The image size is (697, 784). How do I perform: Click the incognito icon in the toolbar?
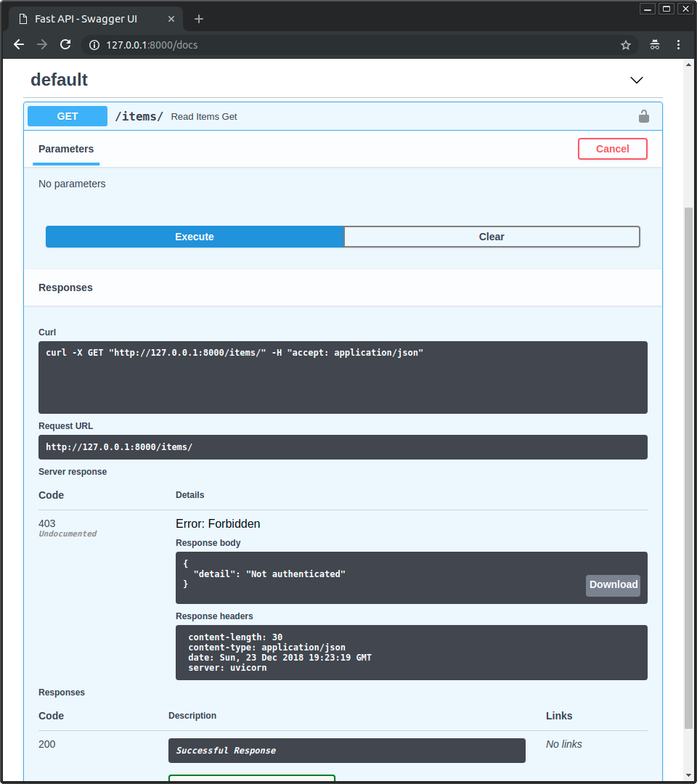click(655, 45)
